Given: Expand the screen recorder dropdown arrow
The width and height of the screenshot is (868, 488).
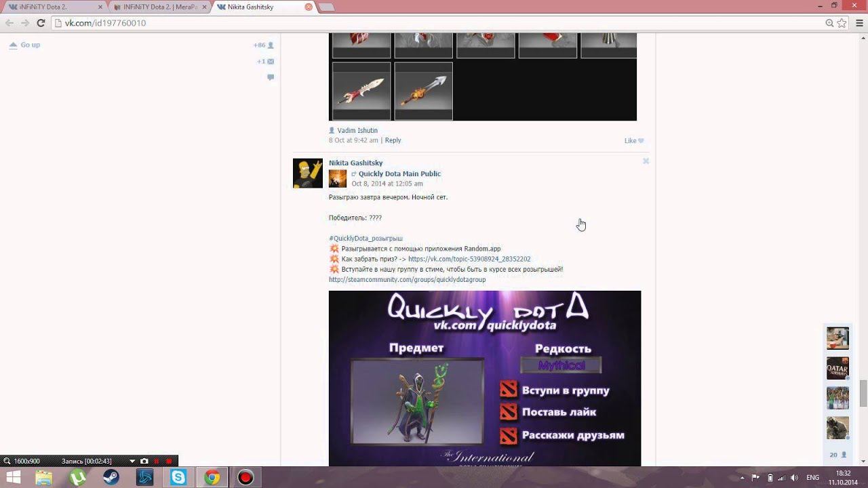Looking at the screenshot, I should pyautogui.click(x=132, y=461).
